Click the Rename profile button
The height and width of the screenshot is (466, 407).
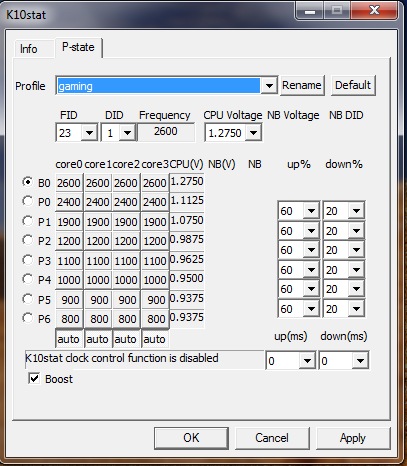[x=302, y=85]
